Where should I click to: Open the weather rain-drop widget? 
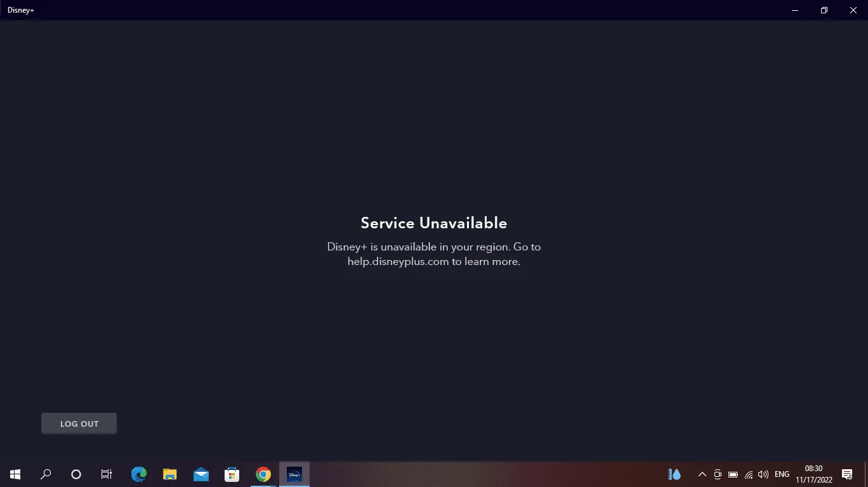[x=674, y=474]
